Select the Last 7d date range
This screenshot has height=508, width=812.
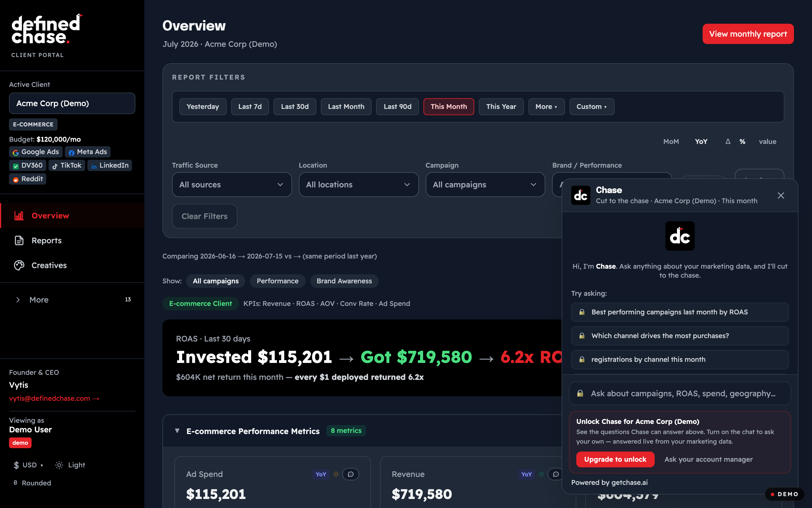(250, 106)
